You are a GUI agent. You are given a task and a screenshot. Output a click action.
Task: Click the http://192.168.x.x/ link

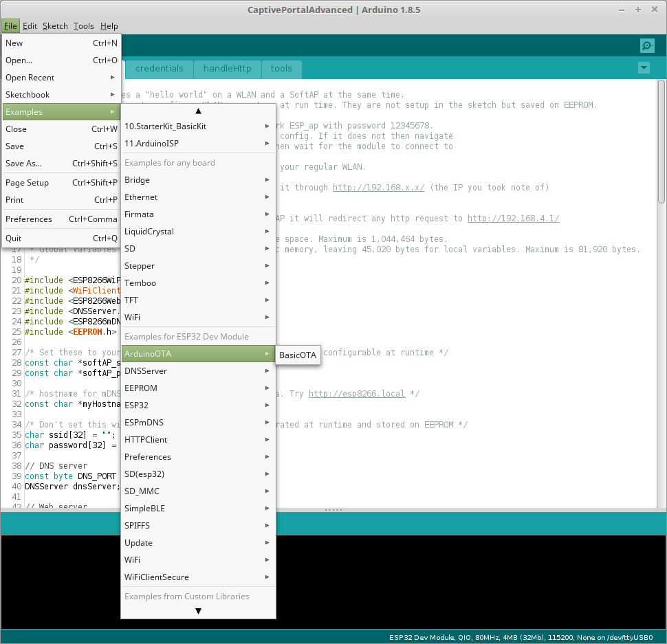tap(378, 188)
